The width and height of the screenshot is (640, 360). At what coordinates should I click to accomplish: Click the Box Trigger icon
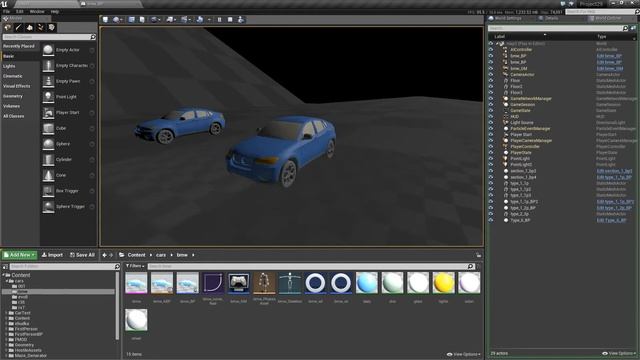click(x=48, y=191)
